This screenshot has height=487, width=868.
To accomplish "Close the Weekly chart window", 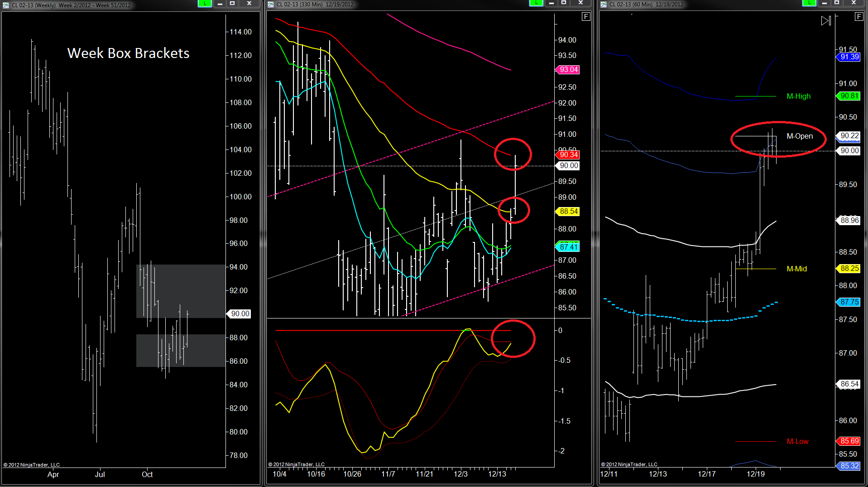I will pos(249,3).
